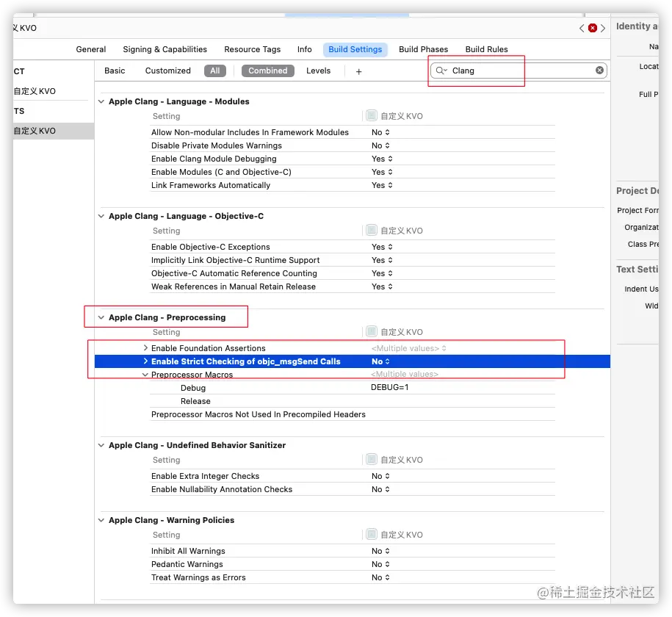Screen dimensions: 672x617
Task: Change Enable Clang Module Debugging value
Action: (x=382, y=159)
